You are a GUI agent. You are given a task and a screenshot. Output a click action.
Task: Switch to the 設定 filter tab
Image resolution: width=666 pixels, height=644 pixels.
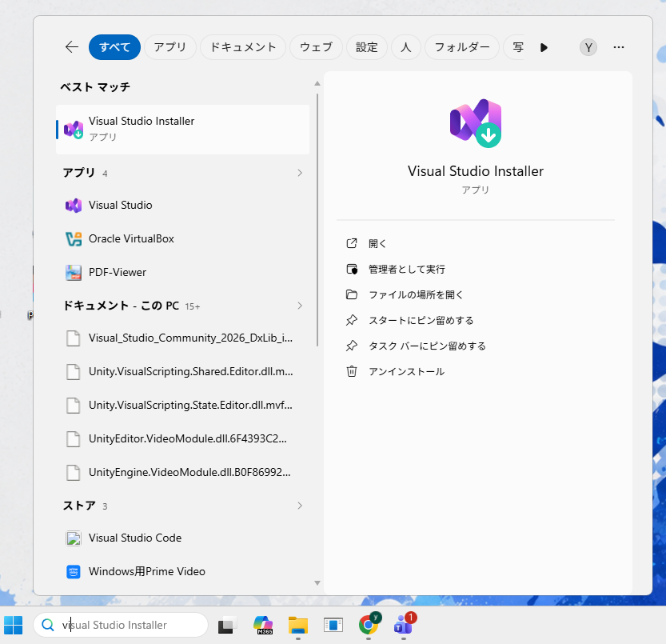366,47
